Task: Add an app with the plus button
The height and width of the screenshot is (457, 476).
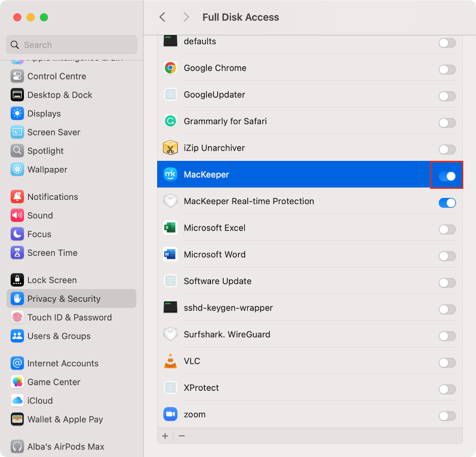Action: (165, 436)
